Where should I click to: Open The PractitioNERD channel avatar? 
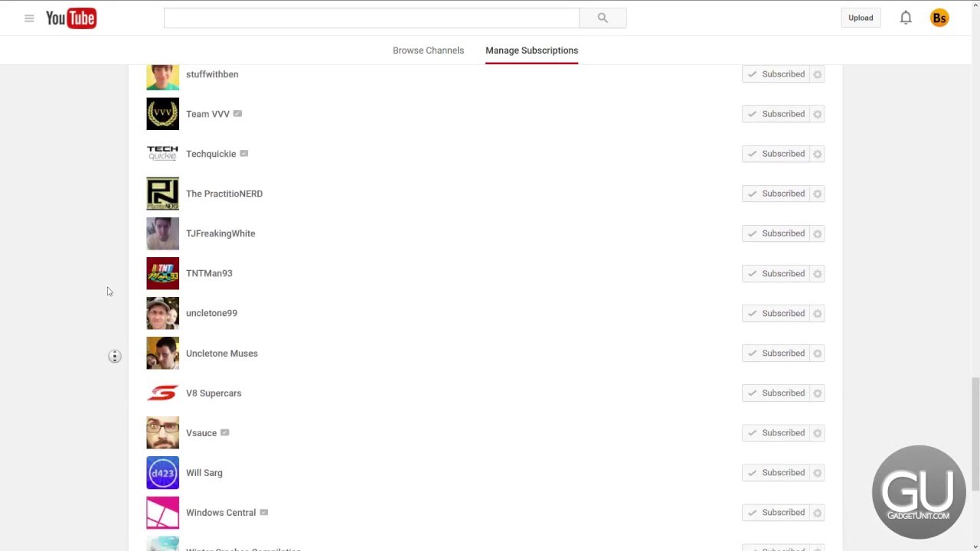click(x=162, y=194)
